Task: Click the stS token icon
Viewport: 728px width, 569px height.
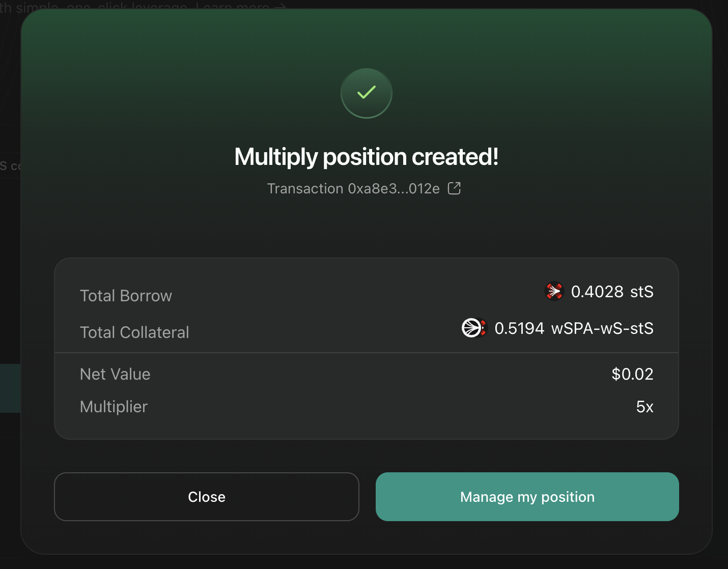Action: (554, 292)
